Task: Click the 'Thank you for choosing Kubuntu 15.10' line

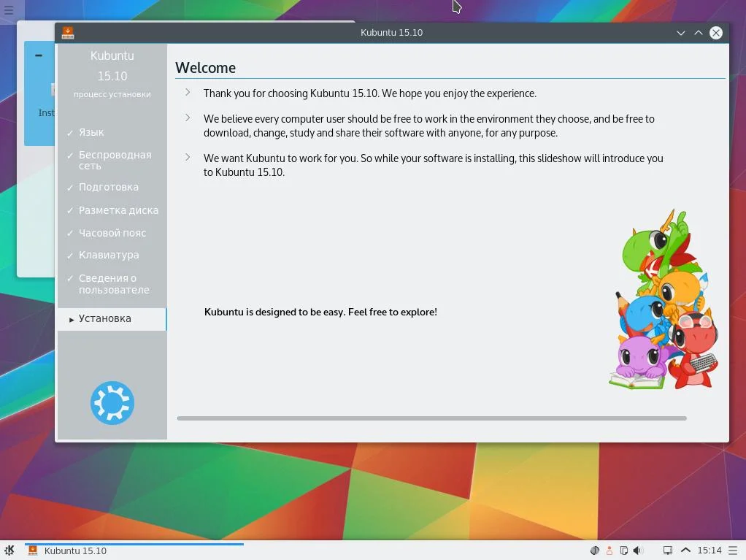Action: [x=370, y=93]
